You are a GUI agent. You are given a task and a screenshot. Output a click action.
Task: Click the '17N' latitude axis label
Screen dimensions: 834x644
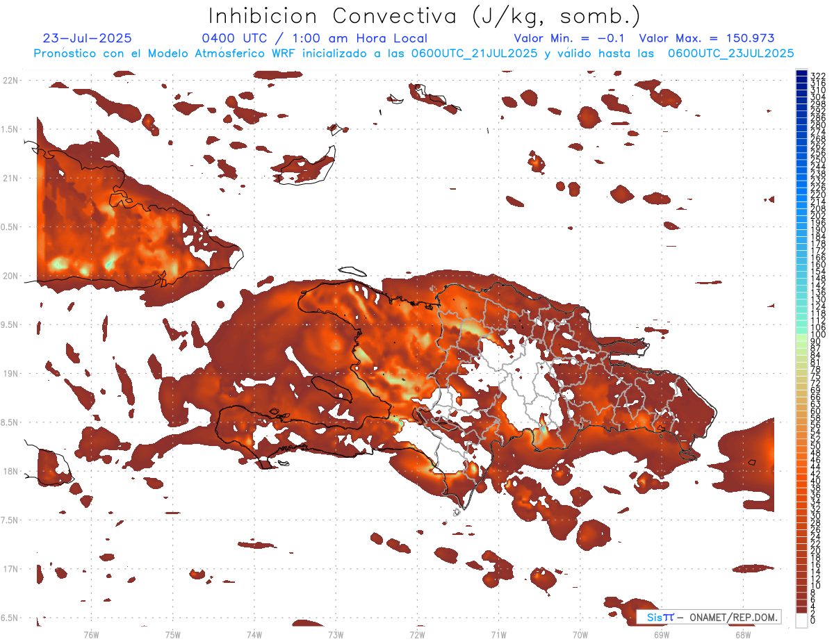pyautogui.click(x=10, y=569)
